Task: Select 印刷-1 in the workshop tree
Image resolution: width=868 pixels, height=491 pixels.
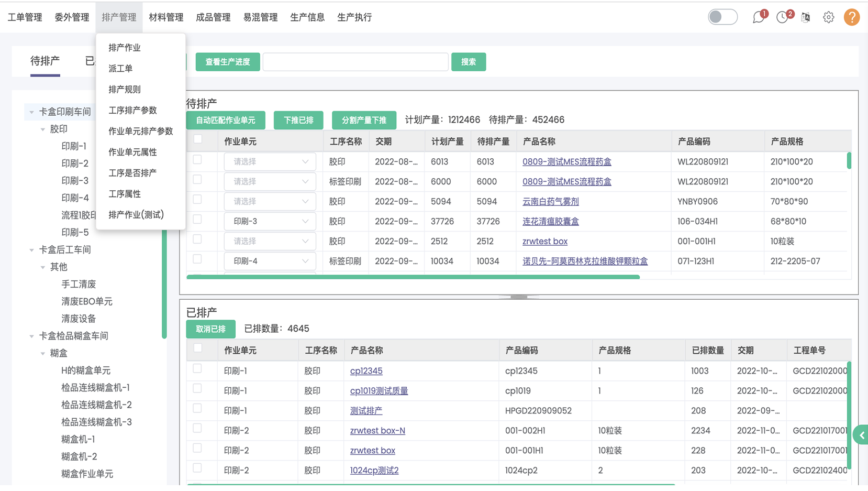Action: pos(74,146)
